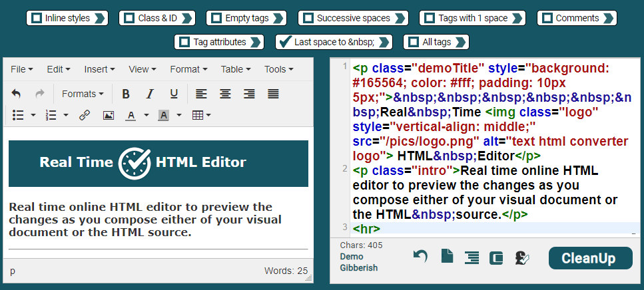Screen dimensions: 644x290
Task: Click the logo image in the preview
Action: click(x=135, y=163)
